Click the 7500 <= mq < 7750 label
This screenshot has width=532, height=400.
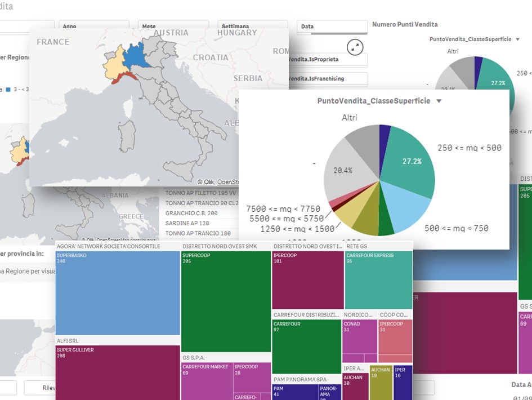[283, 208]
